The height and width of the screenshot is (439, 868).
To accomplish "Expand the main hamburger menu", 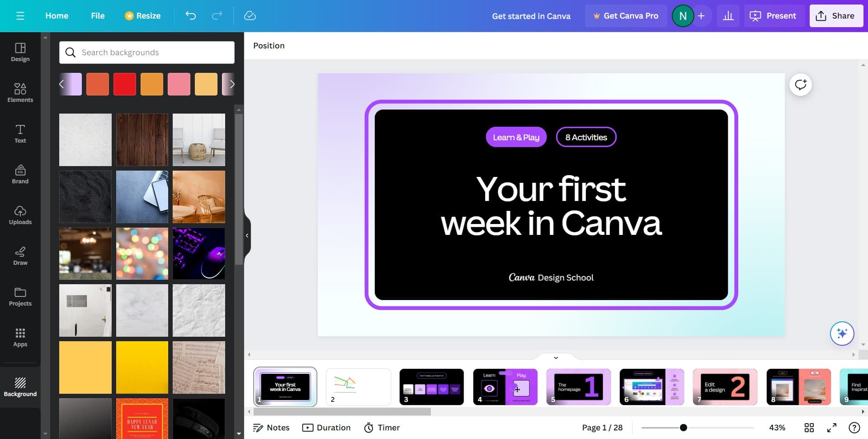I will click(x=20, y=16).
